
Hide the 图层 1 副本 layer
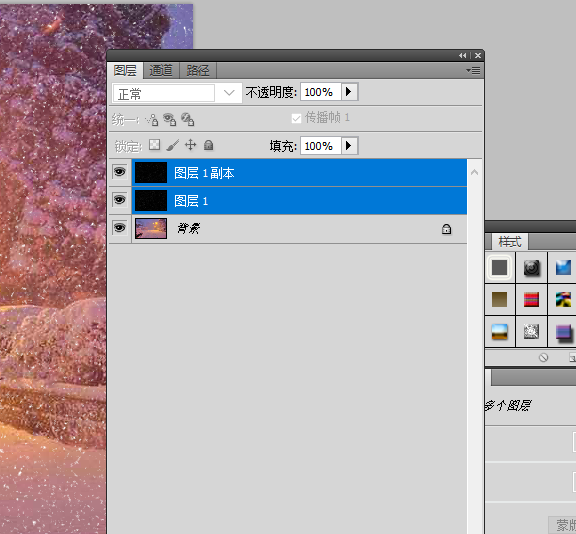[x=119, y=172]
